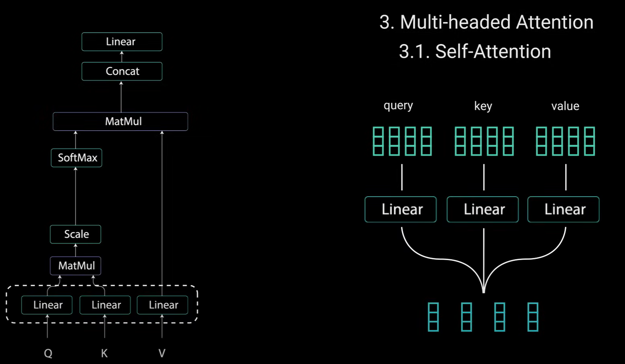Screen dimensions: 625x364
Task: Select the SoftMax block
Action: click(x=77, y=158)
